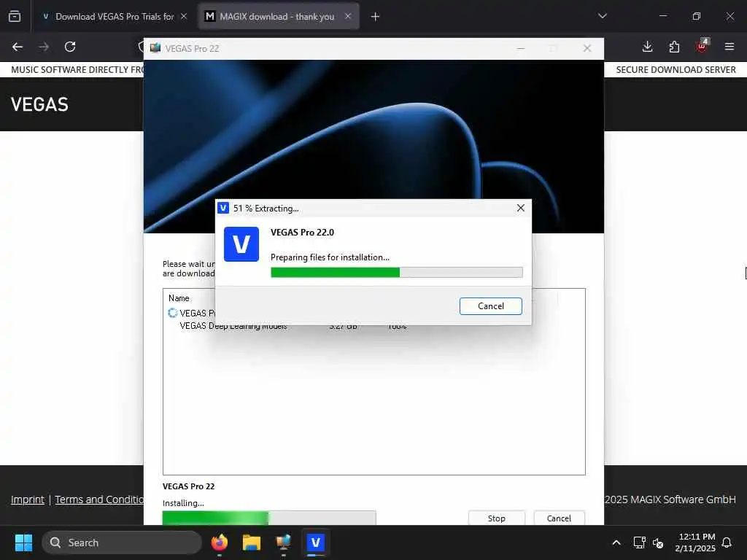Screen dimensions: 747x560
Task: Close the VEGAS Pro 22 installer window
Action: (x=587, y=49)
